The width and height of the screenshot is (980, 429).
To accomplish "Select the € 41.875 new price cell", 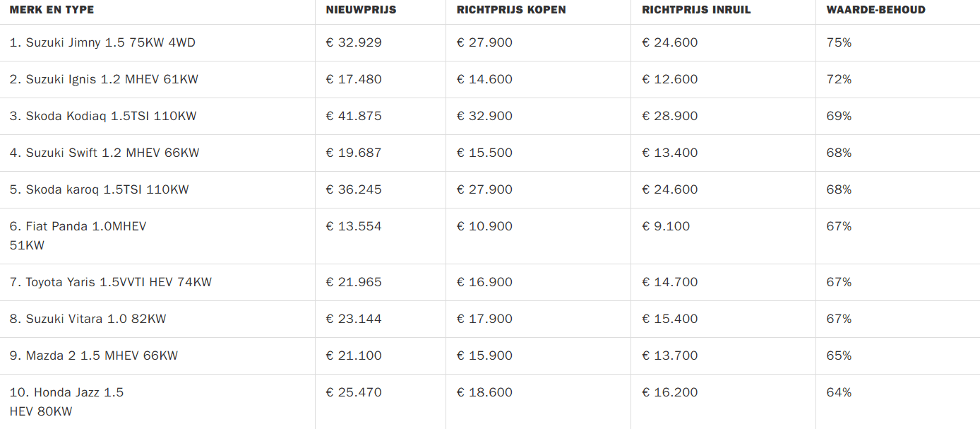I will 353,116.
